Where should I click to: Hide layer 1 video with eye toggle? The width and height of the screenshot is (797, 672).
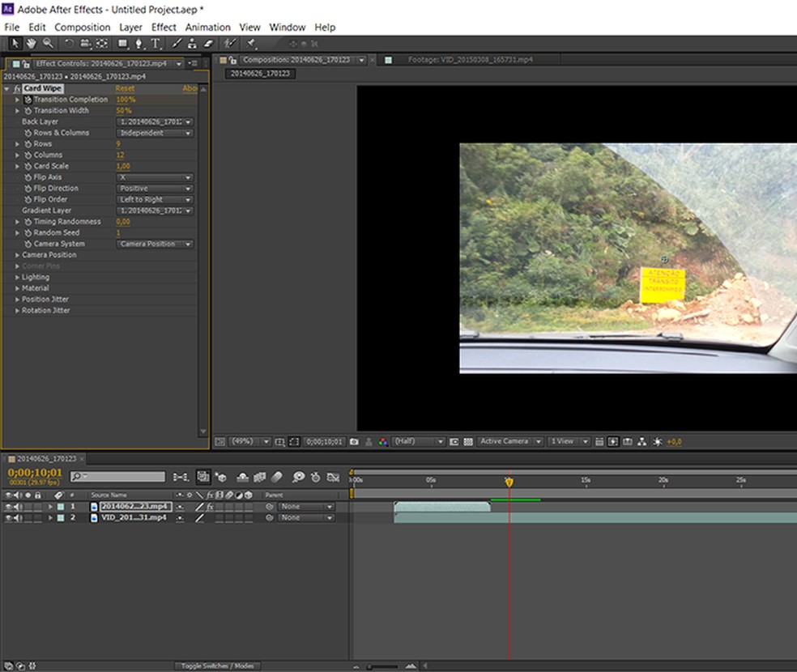click(x=9, y=507)
